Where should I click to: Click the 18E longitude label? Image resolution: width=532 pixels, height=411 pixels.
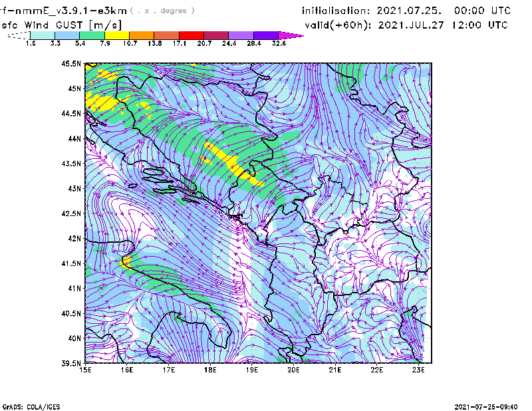[x=210, y=370]
